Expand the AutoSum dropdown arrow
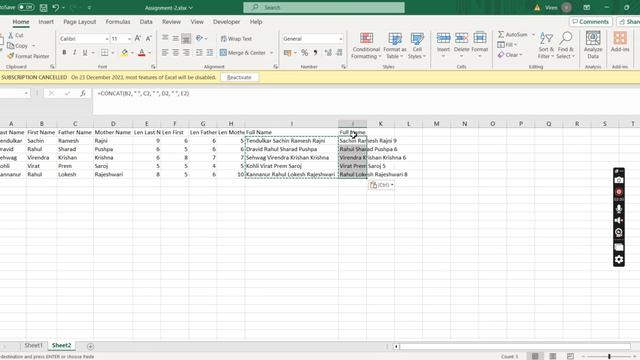Viewport: 640px width, 360px height. click(x=533, y=34)
